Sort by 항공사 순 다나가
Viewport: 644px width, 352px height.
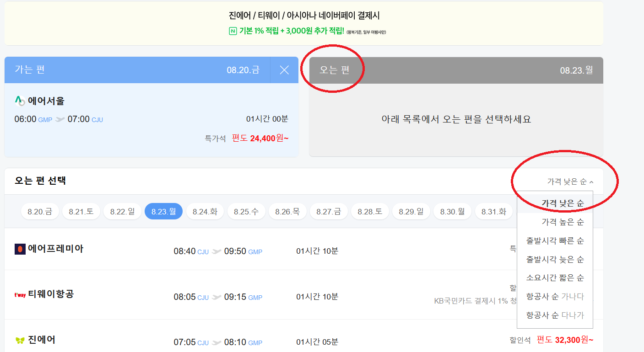point(555,315)
